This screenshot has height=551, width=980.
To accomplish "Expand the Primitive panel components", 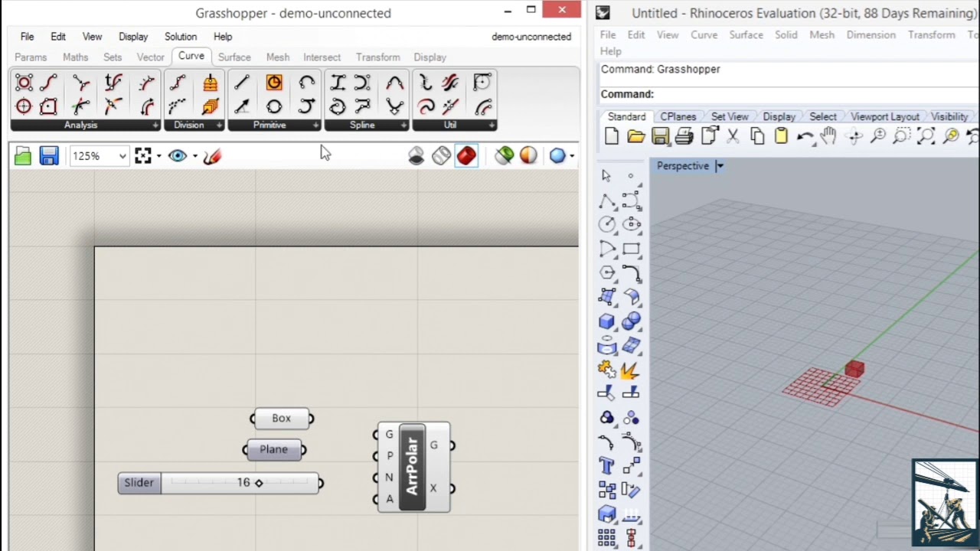I will [316, 126].
